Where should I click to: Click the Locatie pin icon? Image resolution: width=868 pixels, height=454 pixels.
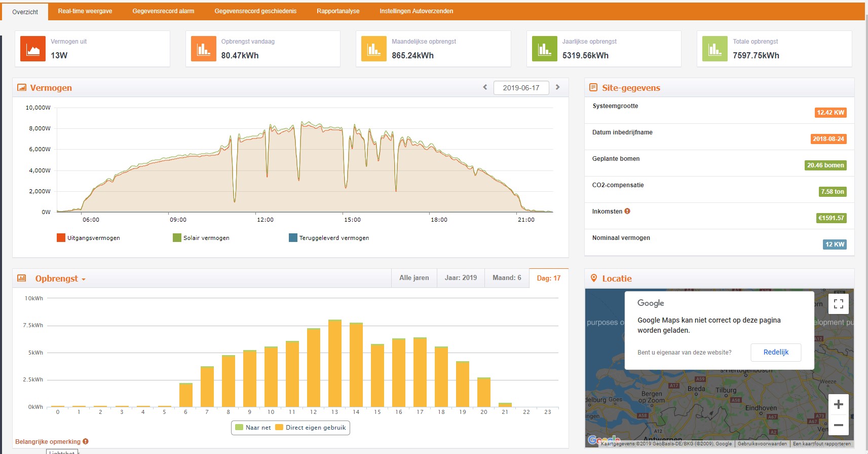click(594, 278)
